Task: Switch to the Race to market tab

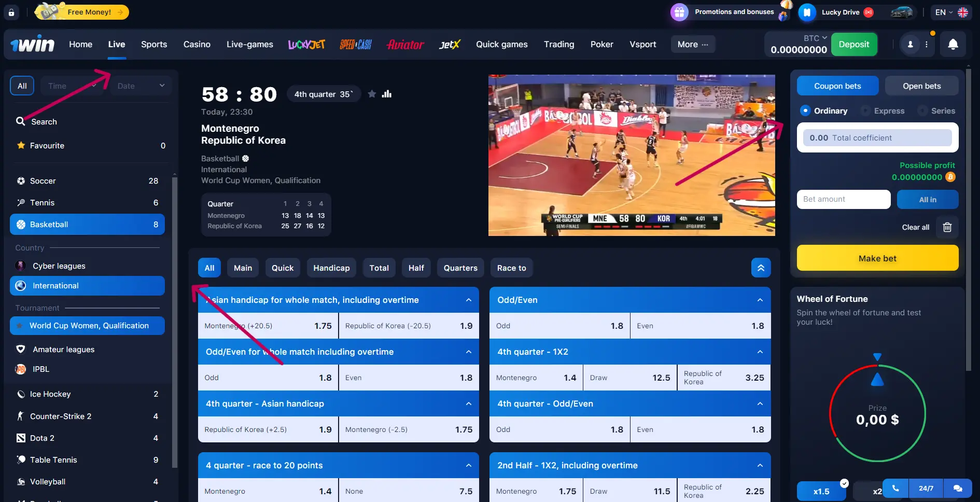Action: (x=511, y=268)
